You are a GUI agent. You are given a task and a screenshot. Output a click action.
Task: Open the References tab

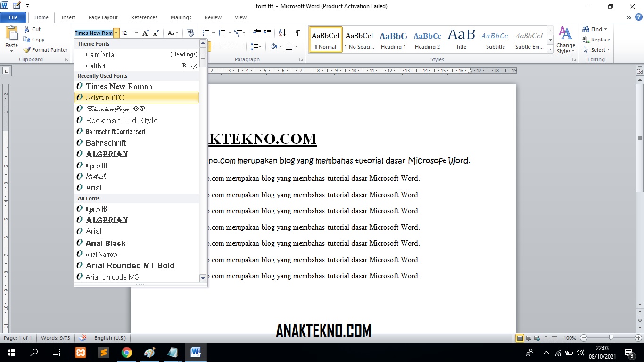pos(144,17)
